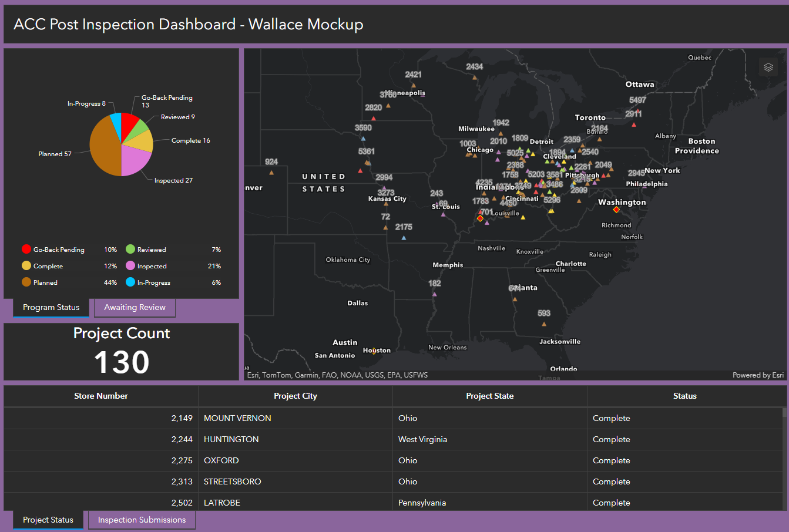The image size is (789, 532).
Task: Select the Program Status tab
Action: click(x=51, y=307)
